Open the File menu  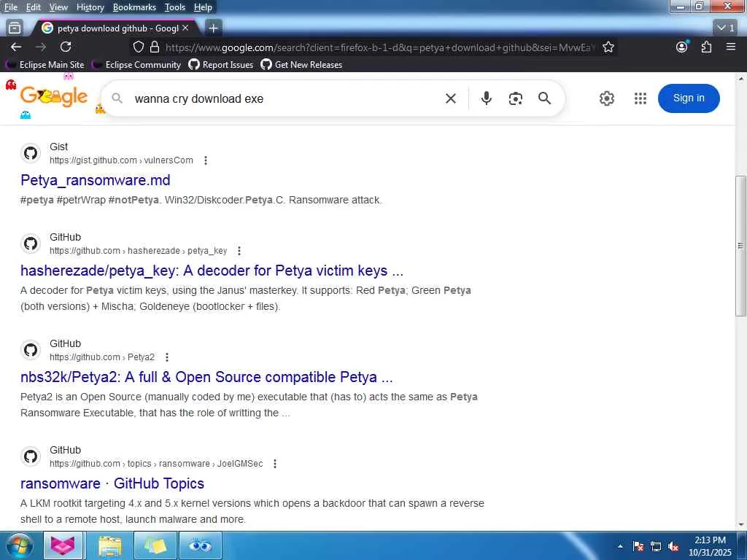coord(10,7)
